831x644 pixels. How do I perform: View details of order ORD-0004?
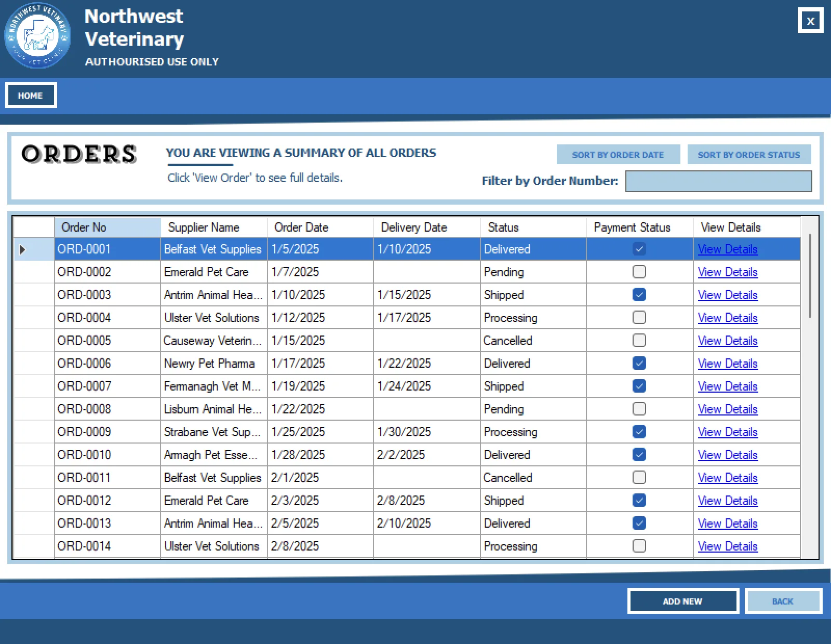pos(728,318)
